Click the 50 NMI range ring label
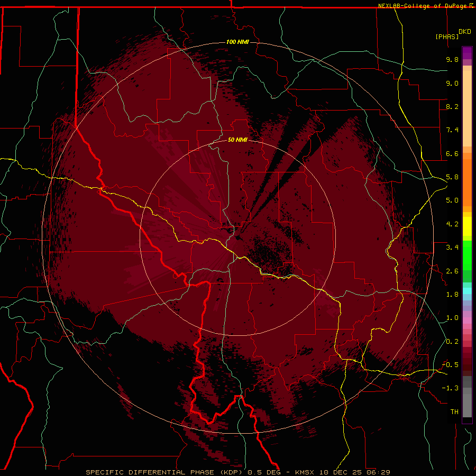 [x=237, y=140]
